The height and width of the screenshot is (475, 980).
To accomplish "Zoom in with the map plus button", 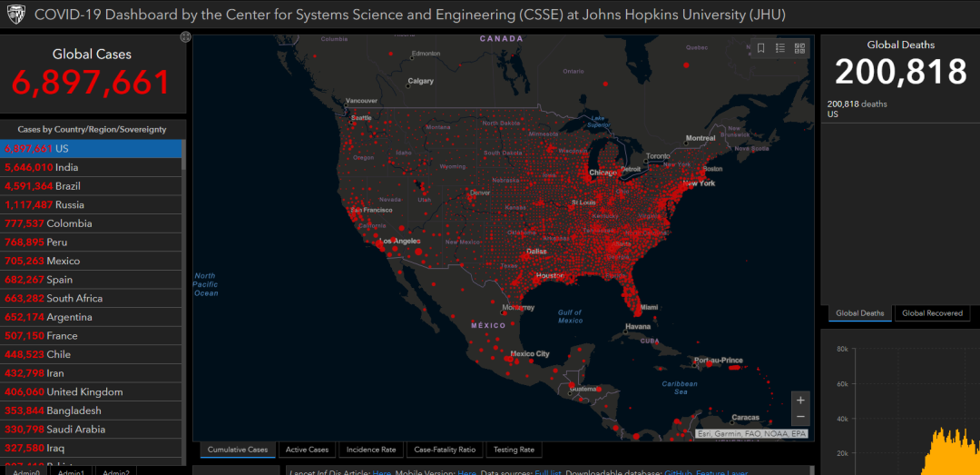I will 800,400.
